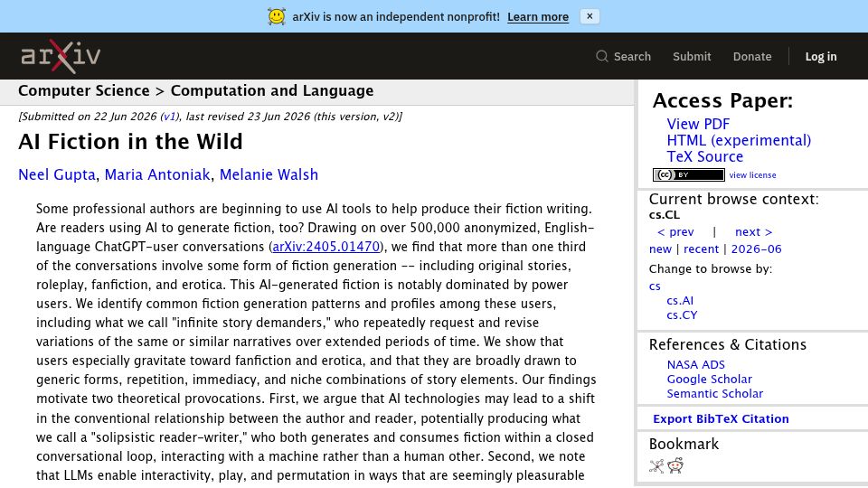
Task: Click the search magnifier icon
Action: [602, 56]
